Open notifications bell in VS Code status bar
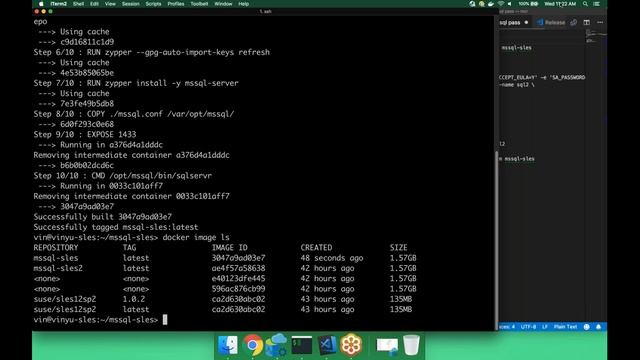This screenshot has height=360, width=640. pos(598,327)
